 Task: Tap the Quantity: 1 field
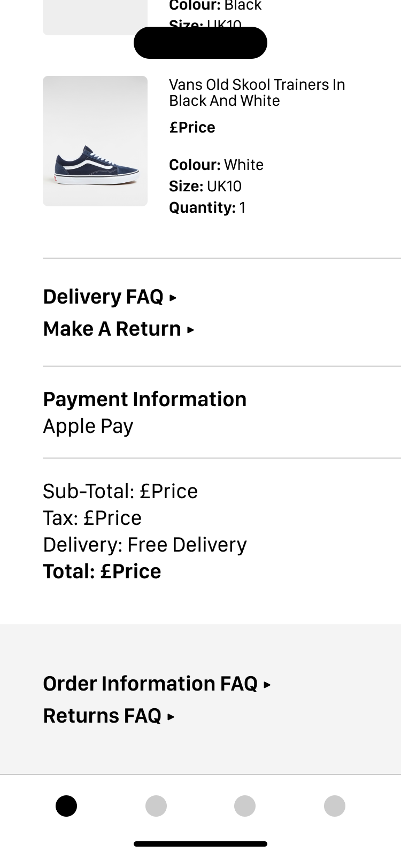click(x=207, y=207)
